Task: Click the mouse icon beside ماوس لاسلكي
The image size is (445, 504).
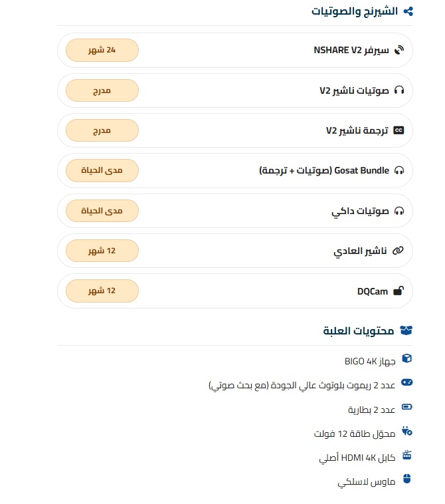Action: (x=407, y=481)
